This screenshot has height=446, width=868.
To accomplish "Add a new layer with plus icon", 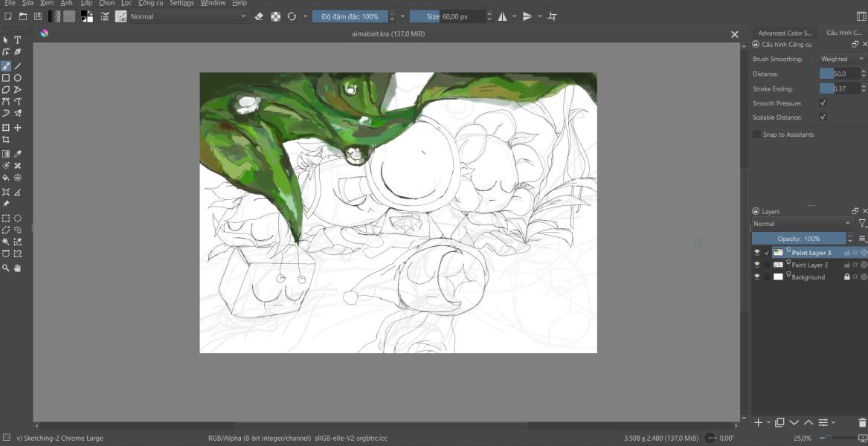I will [x=759, y=423].
